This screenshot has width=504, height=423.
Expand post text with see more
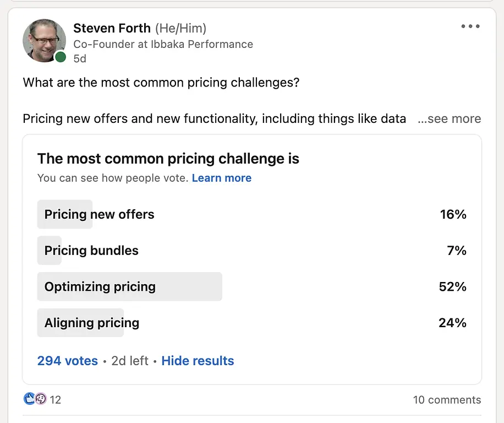coord(450,119)
